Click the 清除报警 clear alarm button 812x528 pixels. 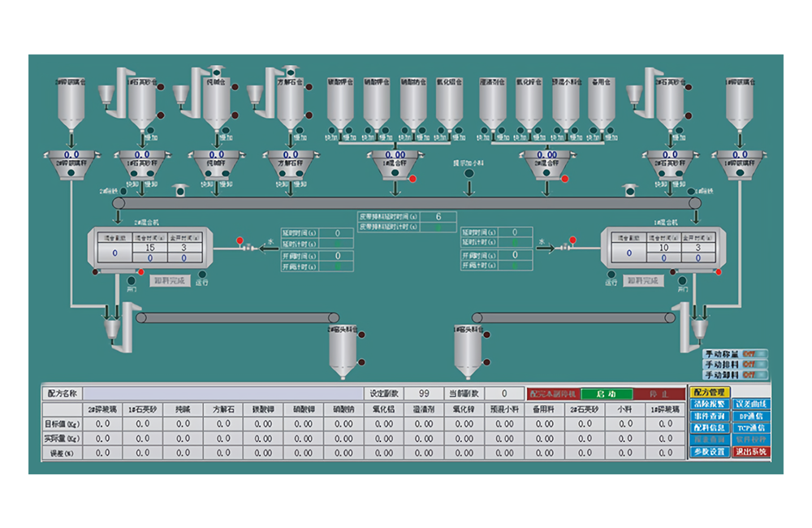tap(709, 405)
